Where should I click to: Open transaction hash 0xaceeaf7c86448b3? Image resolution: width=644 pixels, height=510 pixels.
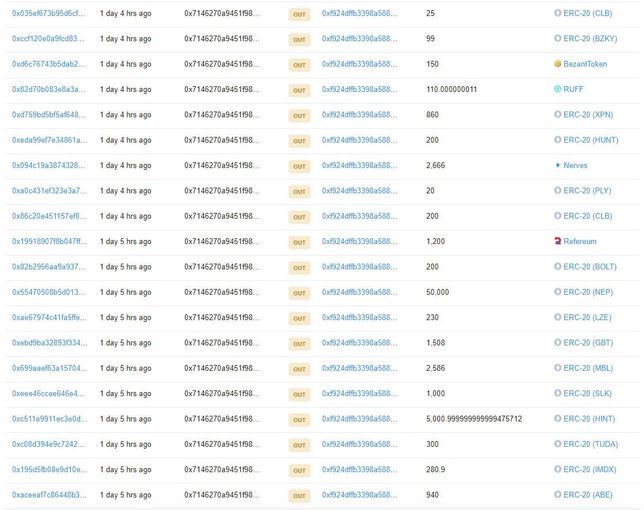(x=48, y=495)
